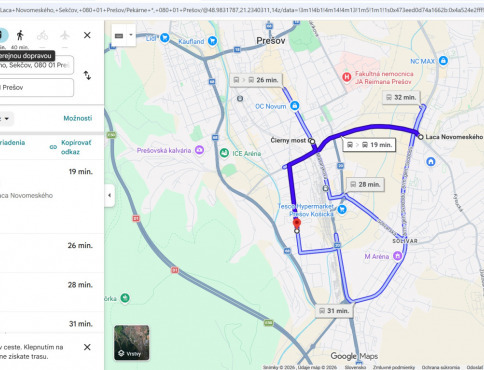
Task: Click the Slovensko footer link
Action: coord(355,367)
